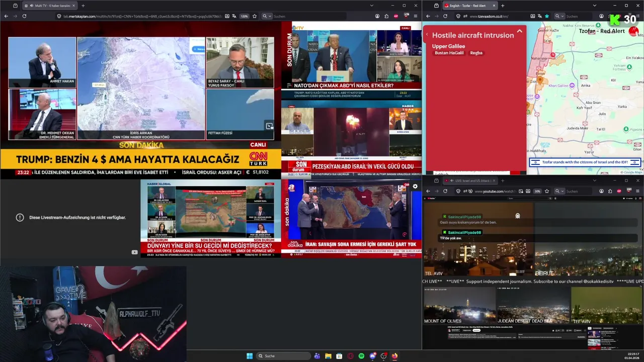Open settings gear on the A Haber stream
This screenshot has width=644, height=362.
click(x=415, y=186)
